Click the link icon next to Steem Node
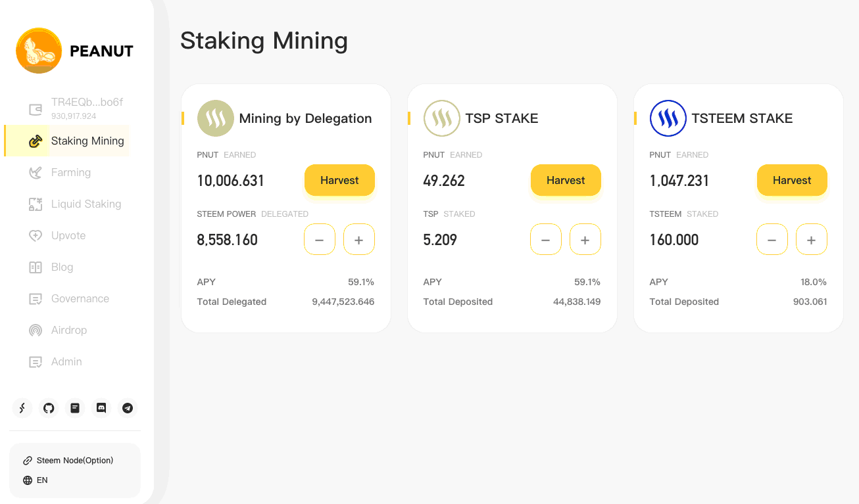The width and height of the screenshot is (859, 504). 28,461
